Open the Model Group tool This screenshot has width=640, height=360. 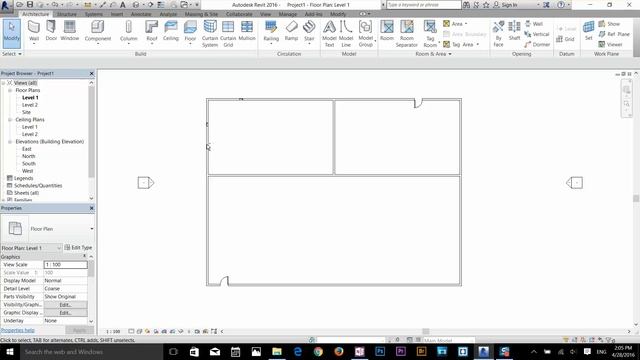click(365, 34)
